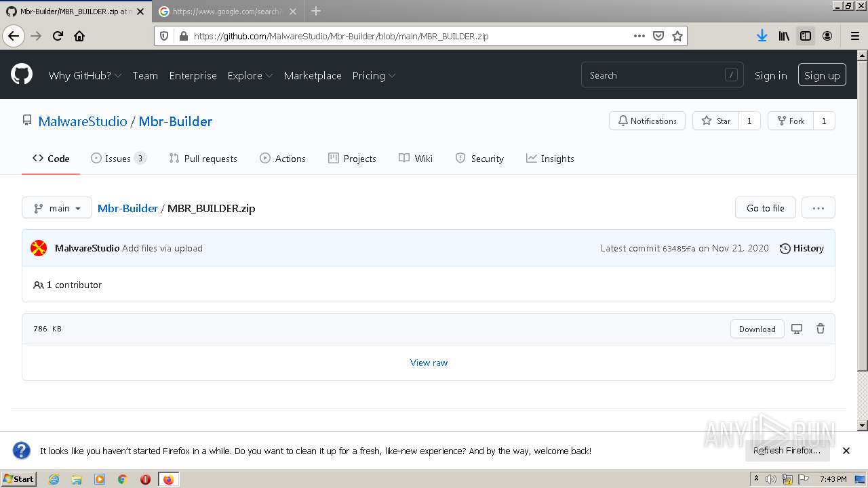Download the MBR_BUILDER.zip file
The height and width of the screenshot is (488, 868).
[x=757, y=329]
